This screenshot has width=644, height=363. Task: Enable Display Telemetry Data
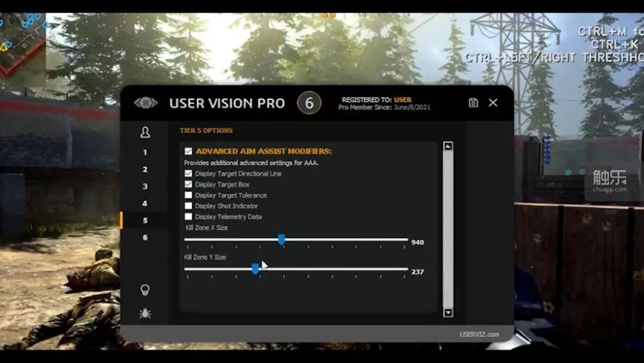click(x=188, y=216)
